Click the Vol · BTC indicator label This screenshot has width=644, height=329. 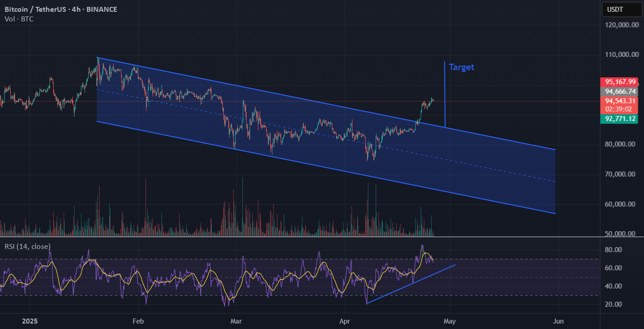pos(19,19)
